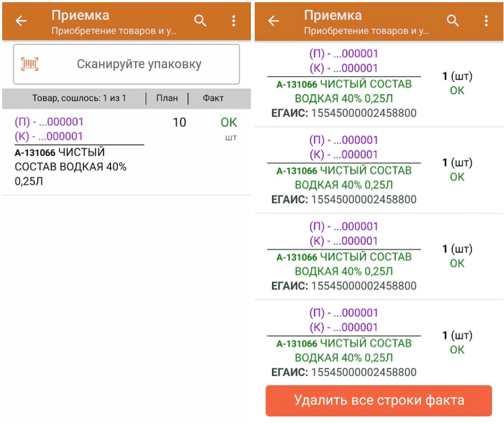
Task: Open search on left Приемка screen
Action: 200,21
